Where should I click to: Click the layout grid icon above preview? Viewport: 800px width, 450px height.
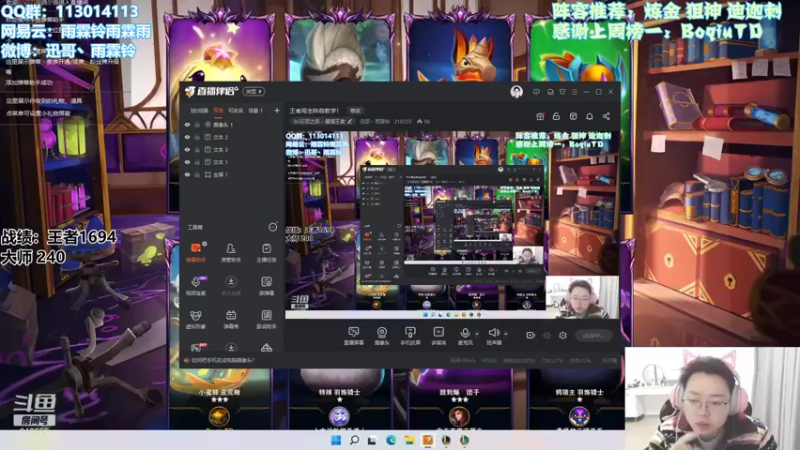pyautogui.click(x=573, y=116)
